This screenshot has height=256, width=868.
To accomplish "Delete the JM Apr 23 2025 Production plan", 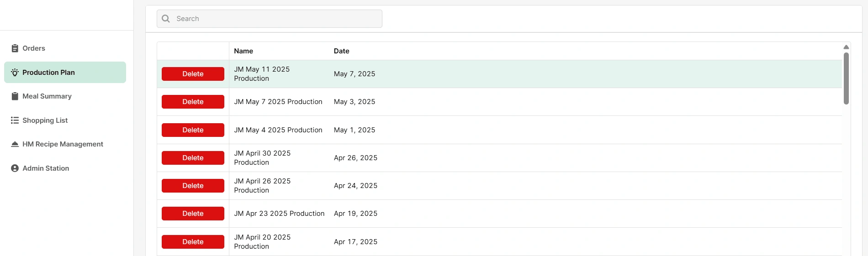I will (x=193, y=214).
